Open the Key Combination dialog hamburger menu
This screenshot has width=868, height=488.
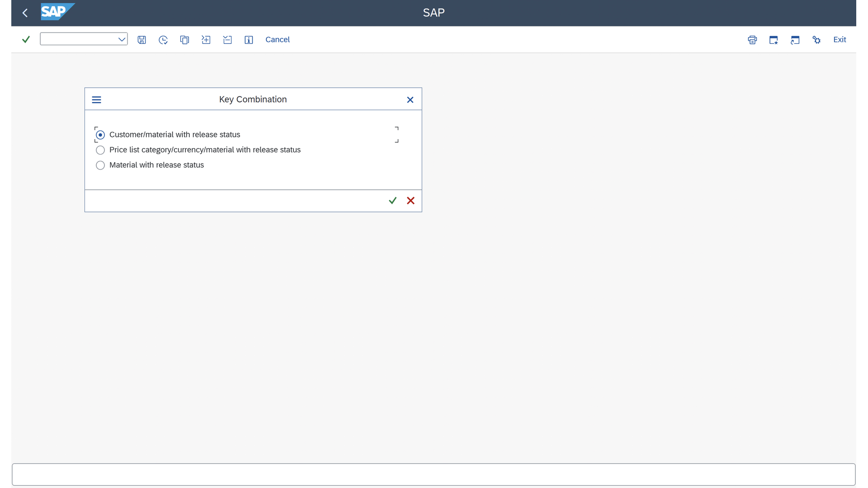click(x=97, y=100)
